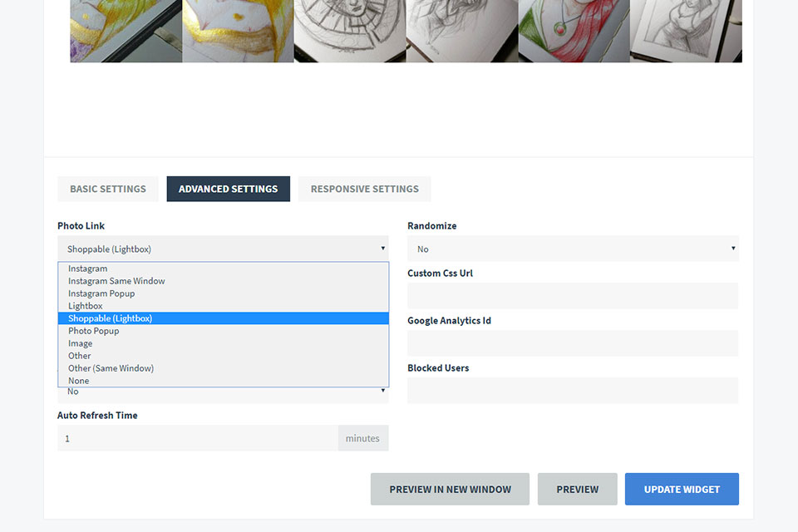Image resolution: width=798 pixels, height=532 pixels.
Task: Choose the Image link option
Action: (x=224, y=343)
